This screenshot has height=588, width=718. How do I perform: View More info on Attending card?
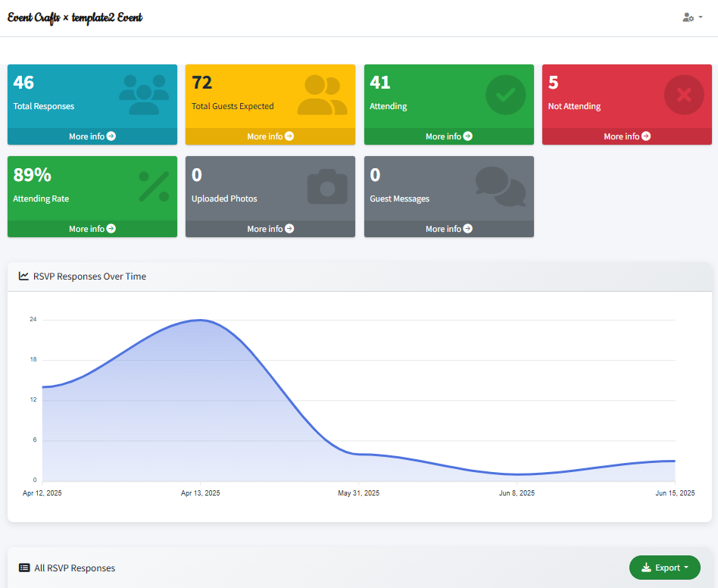click(449, 136)
